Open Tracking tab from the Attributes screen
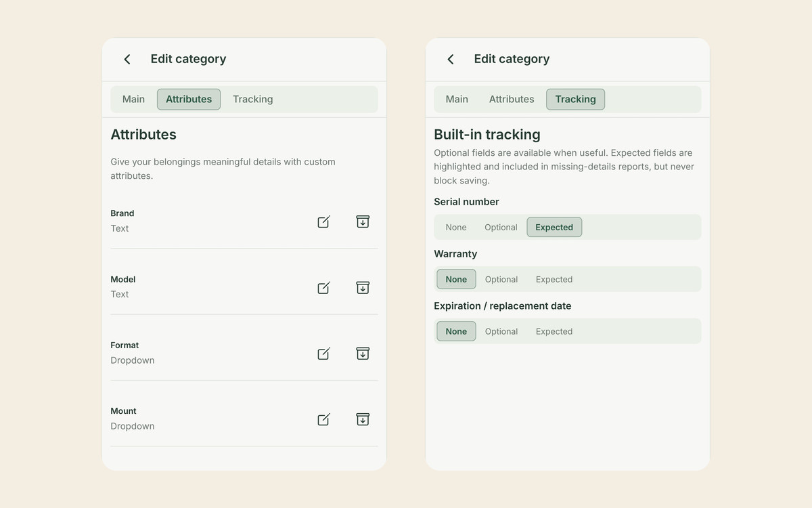Image resolution: width=812 pixels, height=508 pixels. tap(253, 99)
